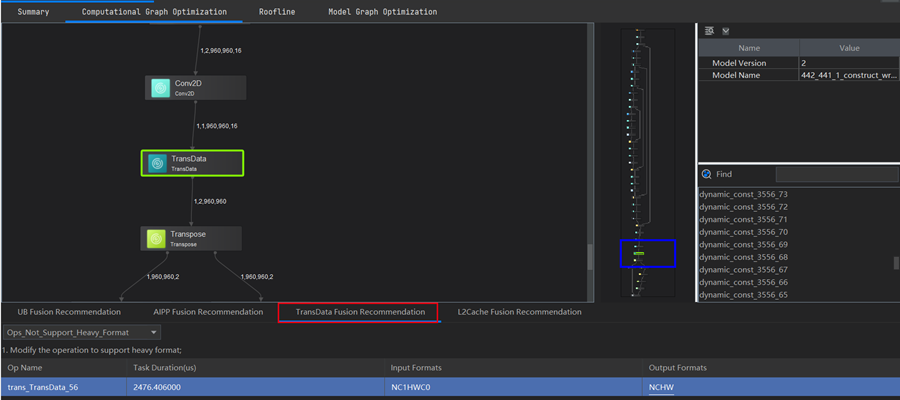Click the Name column header in properties
This screenshot has width=900, height=400.
[749, 48]
